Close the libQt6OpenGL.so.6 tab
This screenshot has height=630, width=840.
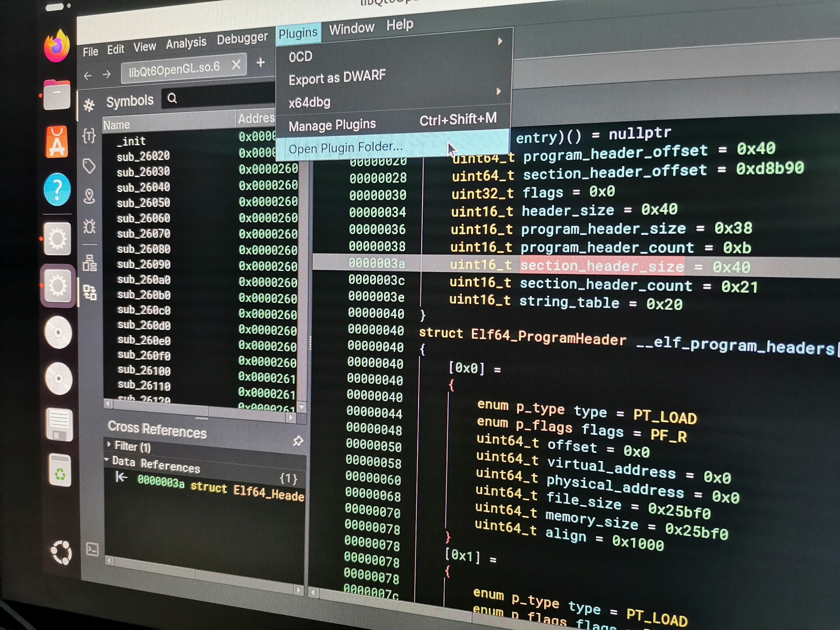(x=236, y=65)
